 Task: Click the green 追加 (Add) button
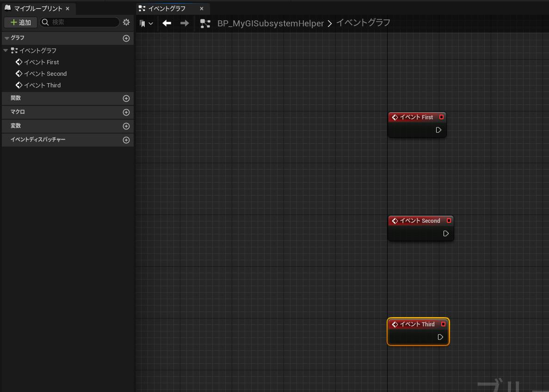(x=21, y=22)
